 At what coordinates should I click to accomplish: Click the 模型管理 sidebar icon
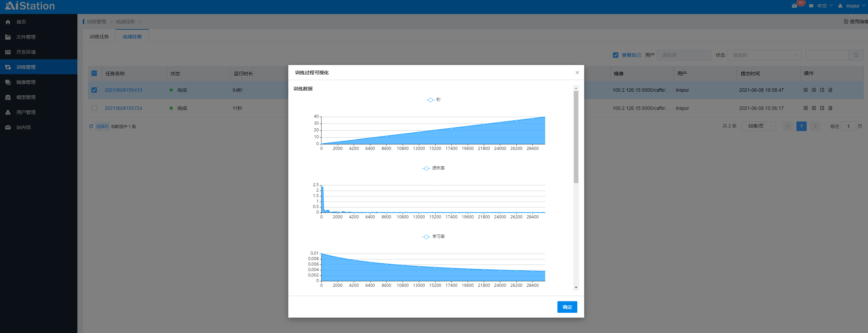[x=8, y=97]
